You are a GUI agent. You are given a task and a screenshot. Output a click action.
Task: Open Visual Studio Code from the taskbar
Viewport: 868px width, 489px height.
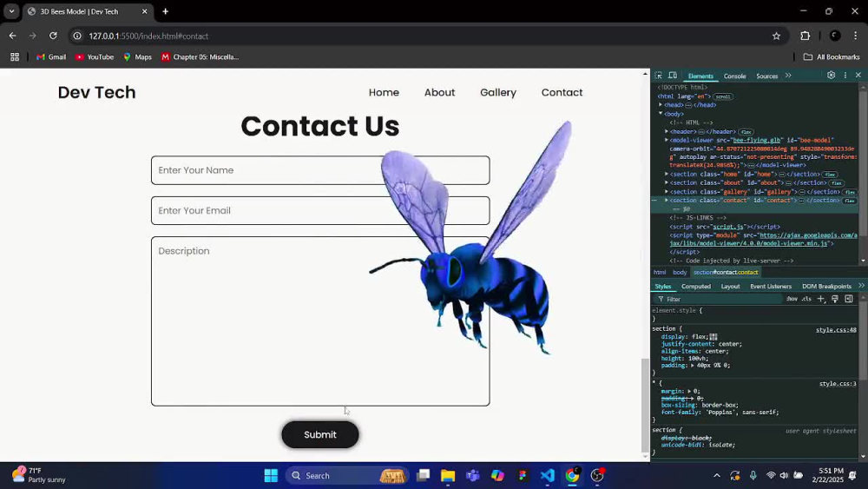(547, 475)
